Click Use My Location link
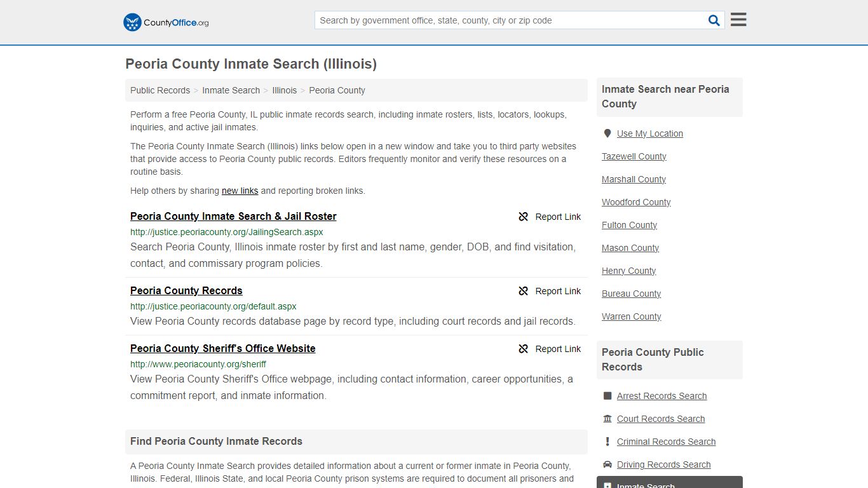The width and height of the screenshot is (868, 488). [649, 133]
